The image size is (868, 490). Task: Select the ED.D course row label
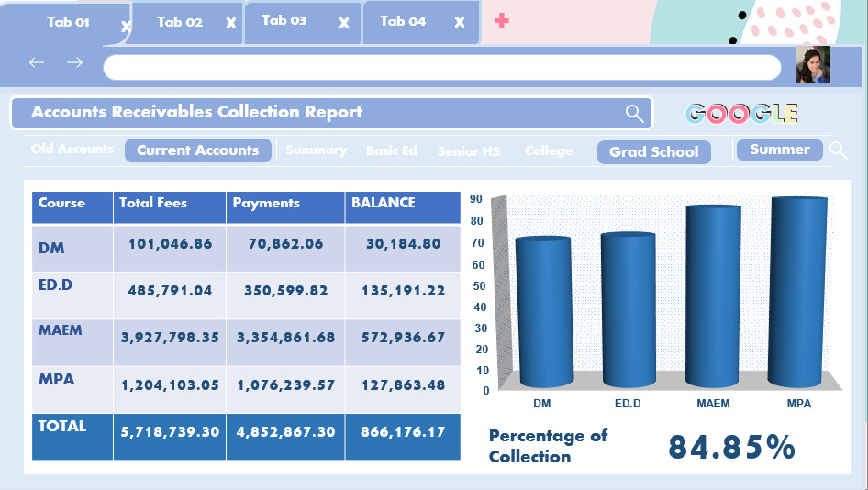click(55, 284)
